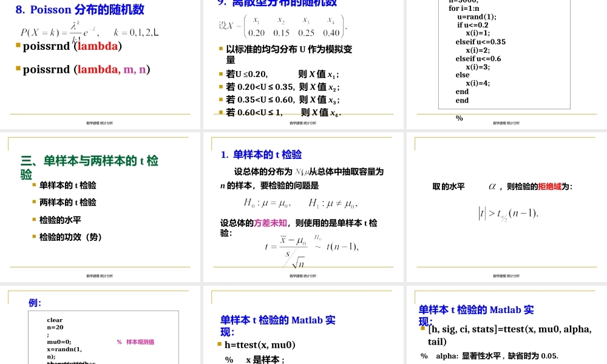Screen dimensions: 607x364
Task: Click the footer 数学建模 统计分析 on the Poisson slide
Action: tap(100, 123)
